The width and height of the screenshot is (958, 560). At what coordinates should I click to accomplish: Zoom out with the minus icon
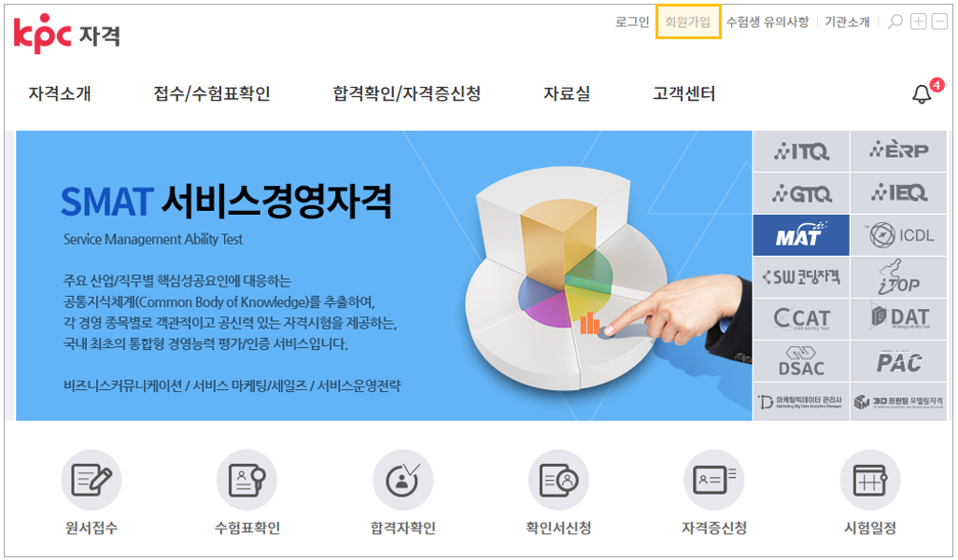pyautogui.click(x=939, y=21)
